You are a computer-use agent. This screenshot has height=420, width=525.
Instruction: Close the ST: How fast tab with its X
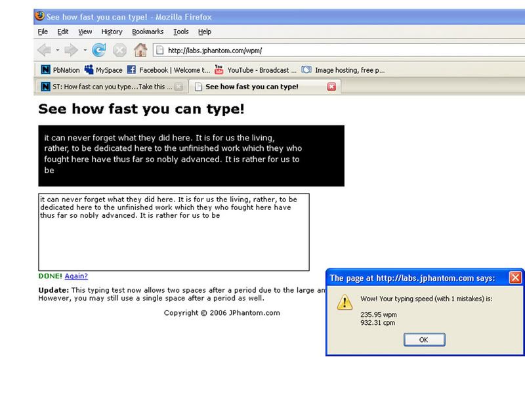179,87
